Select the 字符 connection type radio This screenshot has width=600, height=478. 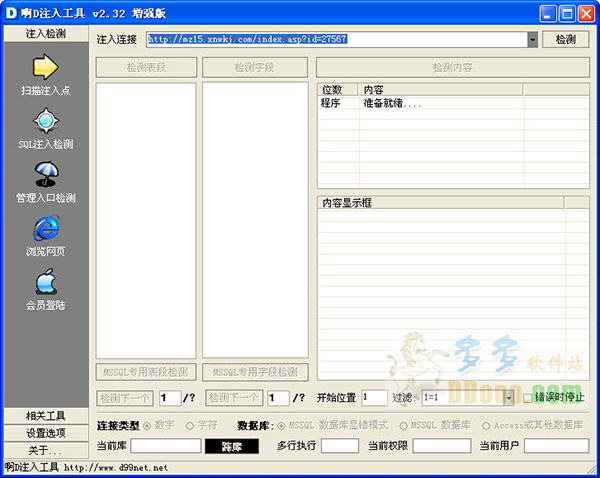190,426
